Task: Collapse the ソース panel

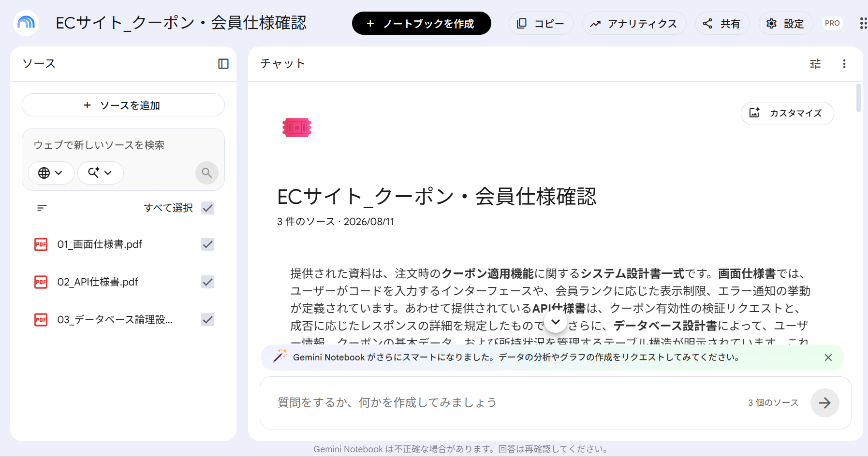Action: coord(223,64)
